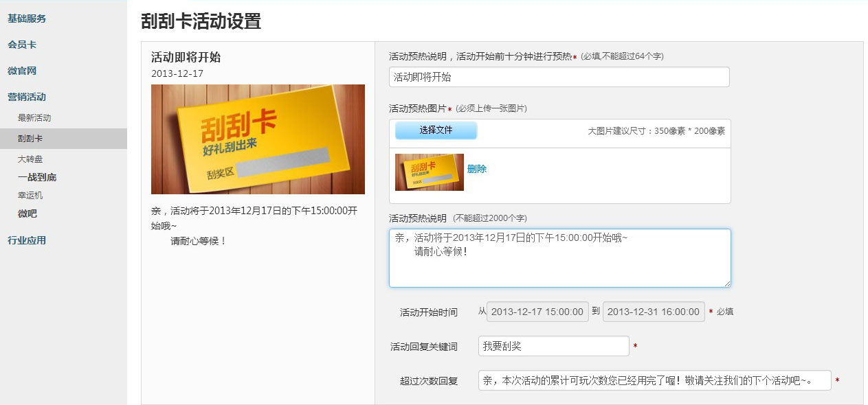Select 刮刮卡 in the sidebar
Screen dimensions: 868x405
click(63, 139)
